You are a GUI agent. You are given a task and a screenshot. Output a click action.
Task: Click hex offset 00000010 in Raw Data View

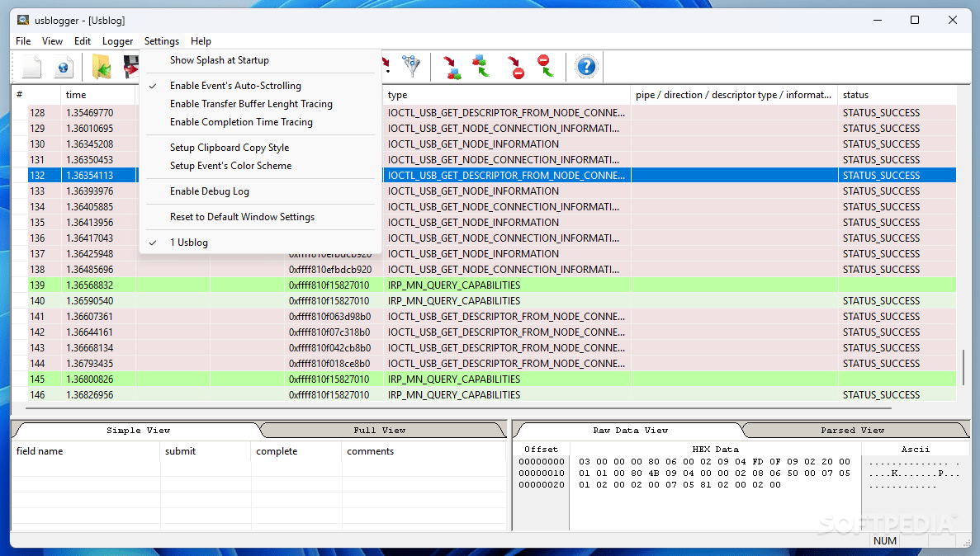point(542,473)
